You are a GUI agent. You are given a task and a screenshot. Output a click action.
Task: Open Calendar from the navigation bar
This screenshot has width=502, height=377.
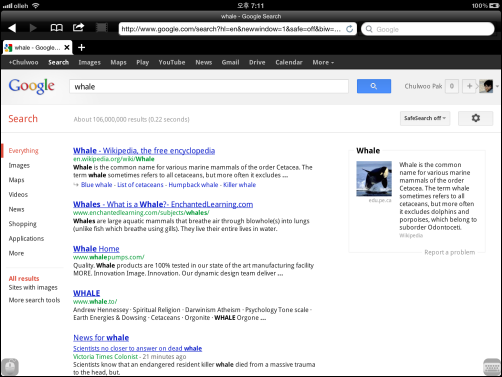coord(289,62)
